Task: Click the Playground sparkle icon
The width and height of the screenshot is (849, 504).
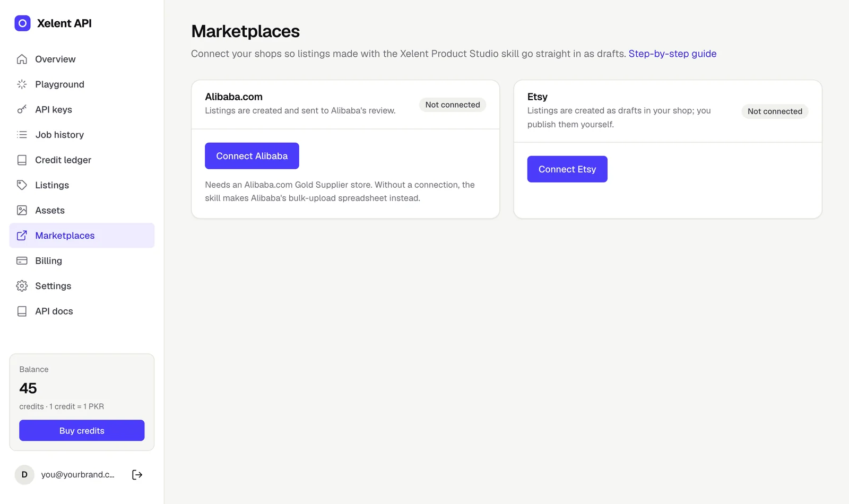Action: (x=22, y=84)
